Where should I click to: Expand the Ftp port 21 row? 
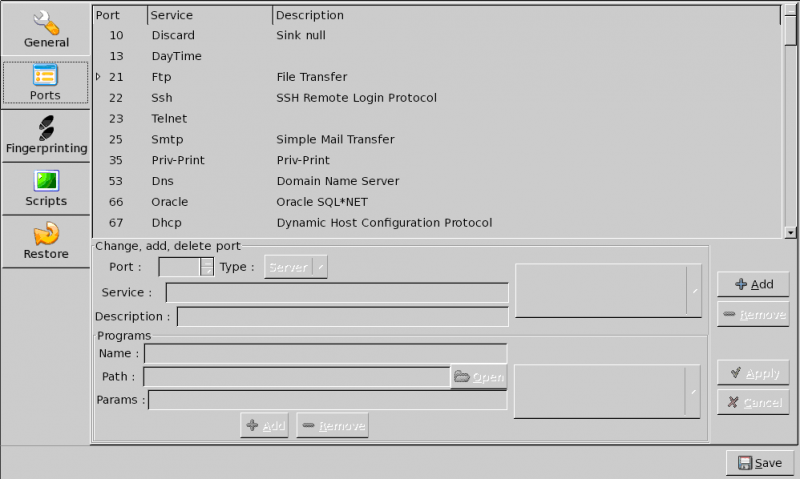click(x=98, y=77)
